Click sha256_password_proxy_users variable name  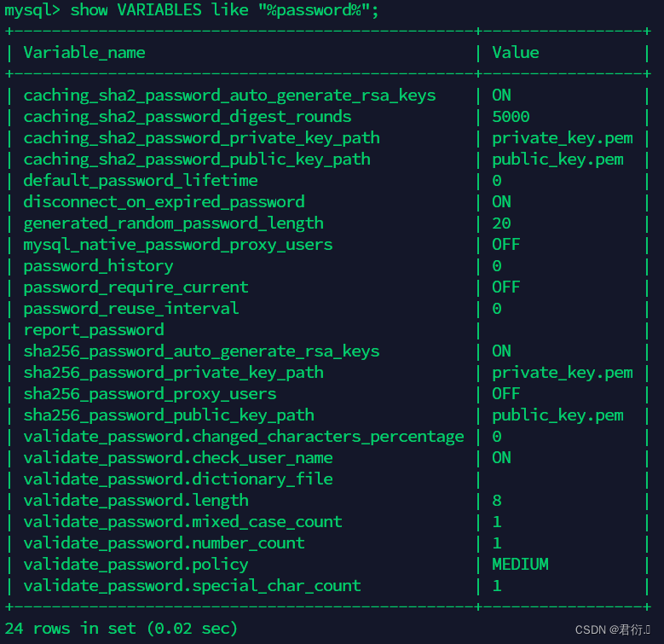(x=149, y=394)
